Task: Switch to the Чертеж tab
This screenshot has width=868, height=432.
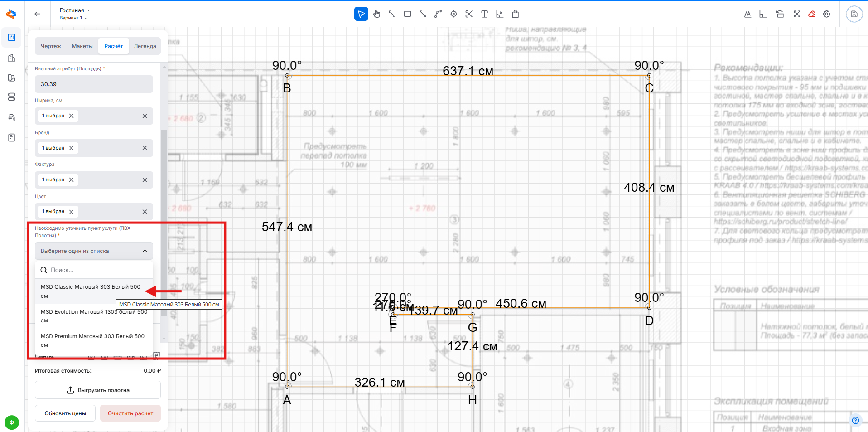Action: [51, 46]
